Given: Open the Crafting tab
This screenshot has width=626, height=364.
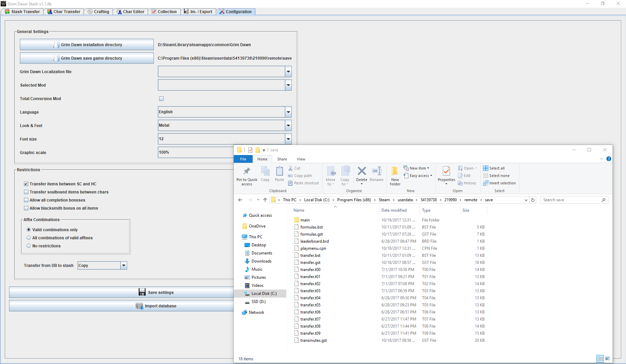Looking at the screenshot, I should (x=98, y=12).
